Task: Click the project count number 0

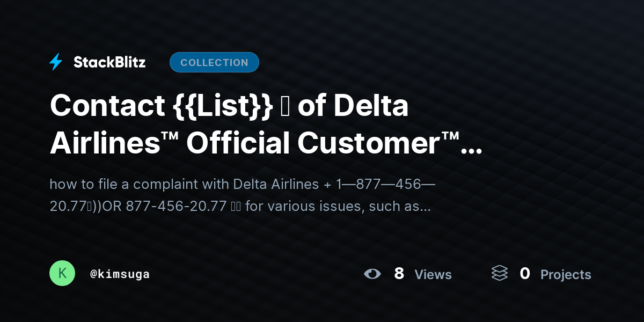Action: point(525,274)
